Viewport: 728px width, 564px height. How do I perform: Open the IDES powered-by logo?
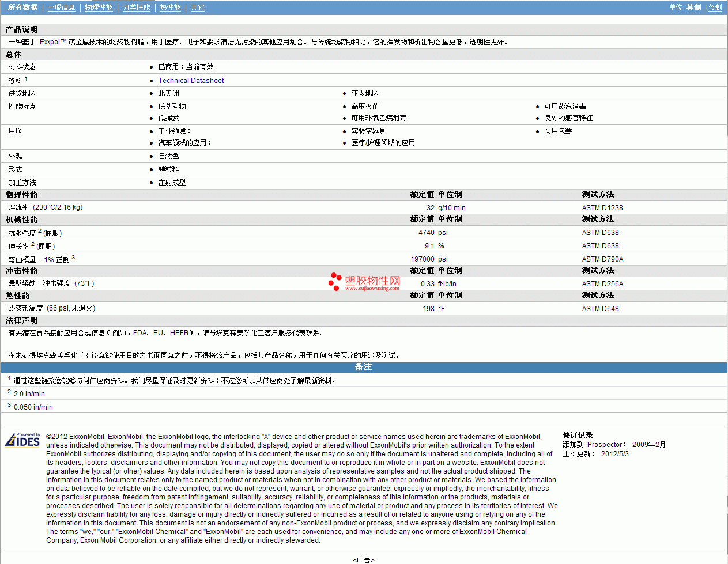pos(22,440)
